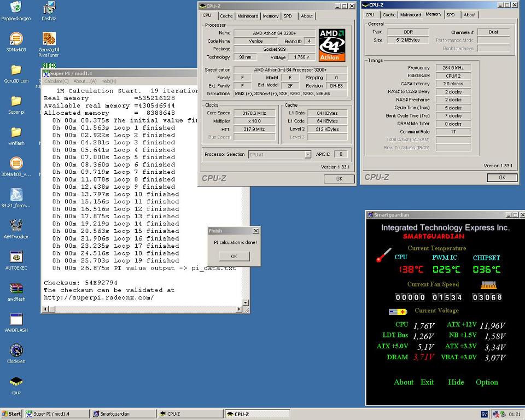Close the Finish dialog

tap(256, 231)
